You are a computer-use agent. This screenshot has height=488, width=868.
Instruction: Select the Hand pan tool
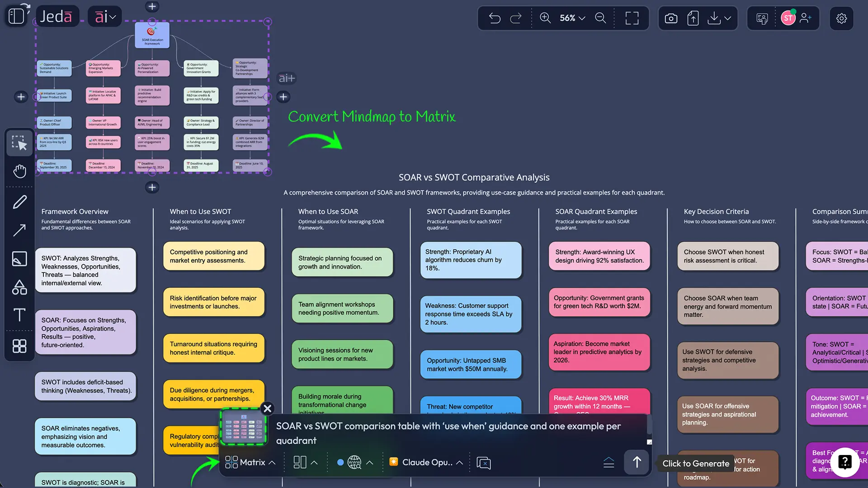tap(19, 171)
